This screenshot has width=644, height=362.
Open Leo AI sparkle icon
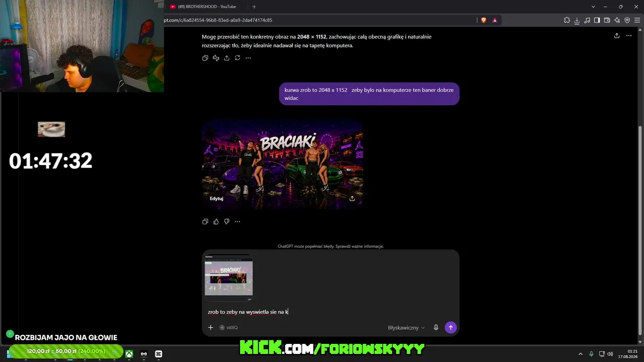[617, 20]
